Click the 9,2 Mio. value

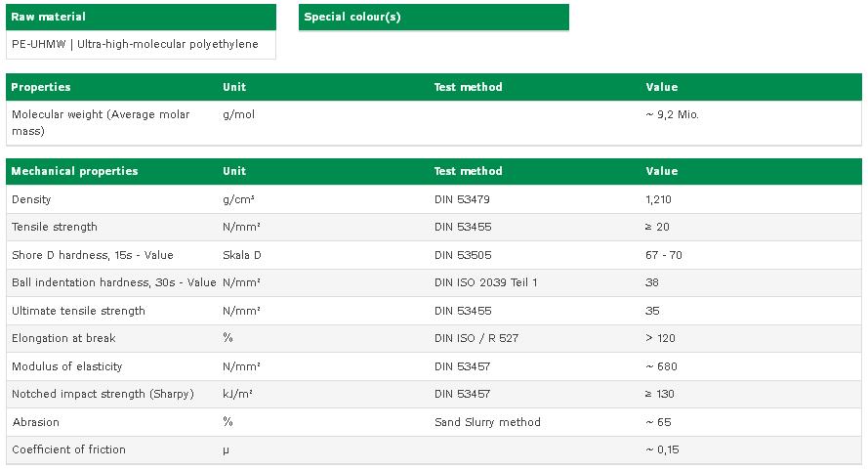tap(672, 114)
